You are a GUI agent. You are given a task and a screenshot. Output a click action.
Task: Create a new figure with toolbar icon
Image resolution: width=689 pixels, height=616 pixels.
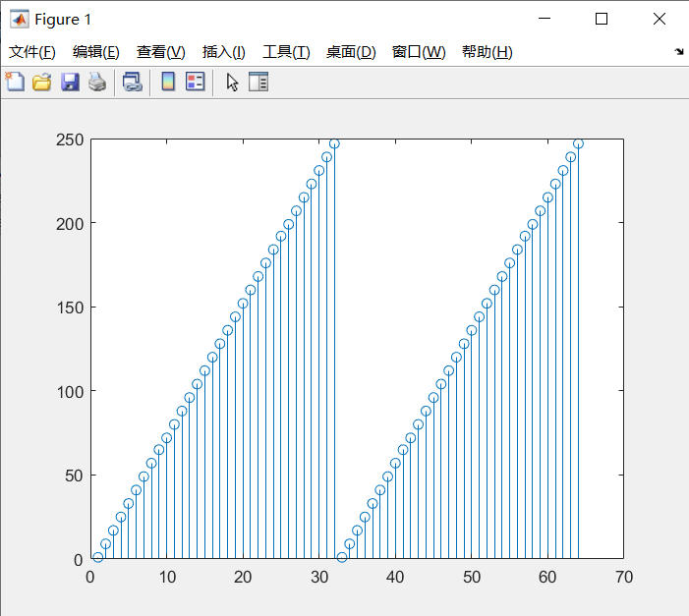[x=15, y=82]
